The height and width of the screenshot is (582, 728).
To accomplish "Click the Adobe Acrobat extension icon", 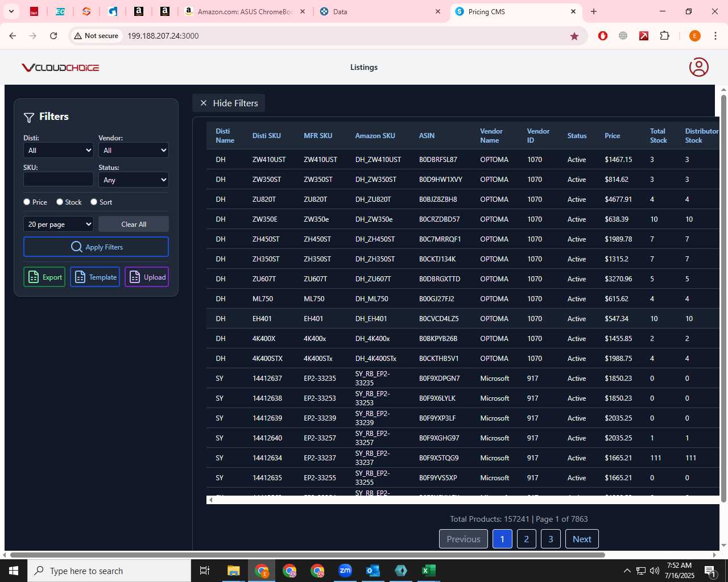I will pos(644,36).
